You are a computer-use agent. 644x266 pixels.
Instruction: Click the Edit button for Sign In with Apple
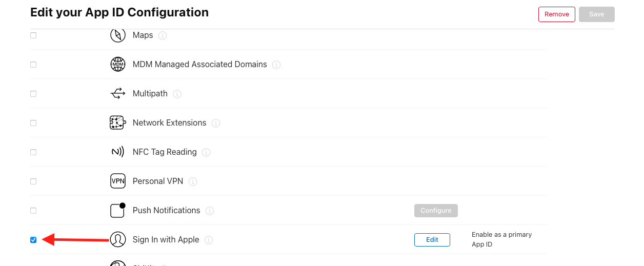pos(432,240)
